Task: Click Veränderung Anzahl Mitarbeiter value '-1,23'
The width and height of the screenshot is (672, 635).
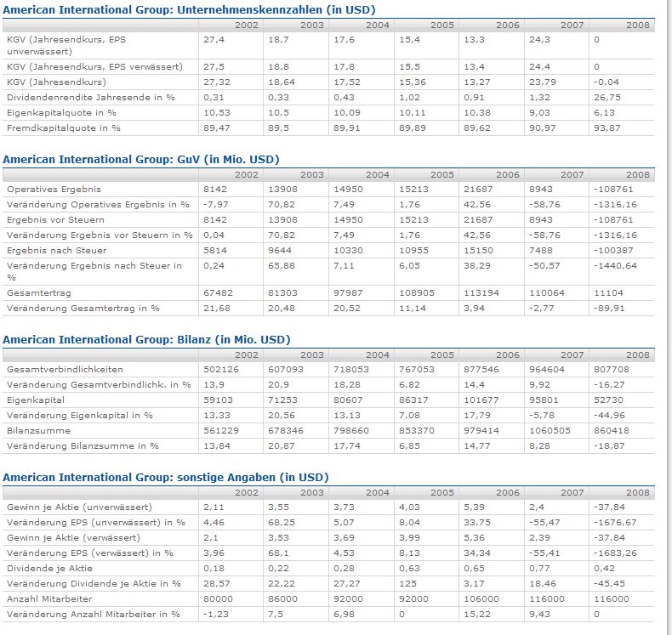Action: (216, 615)
